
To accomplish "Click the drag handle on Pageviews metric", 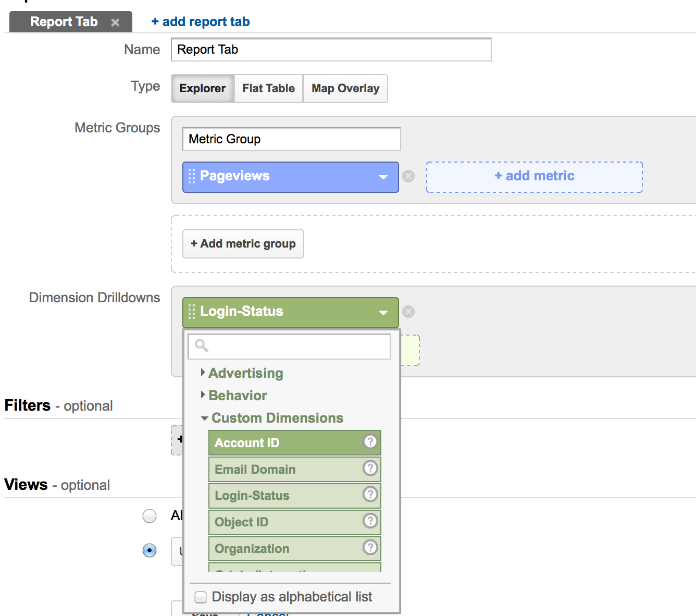I will [x=191, y=176].
